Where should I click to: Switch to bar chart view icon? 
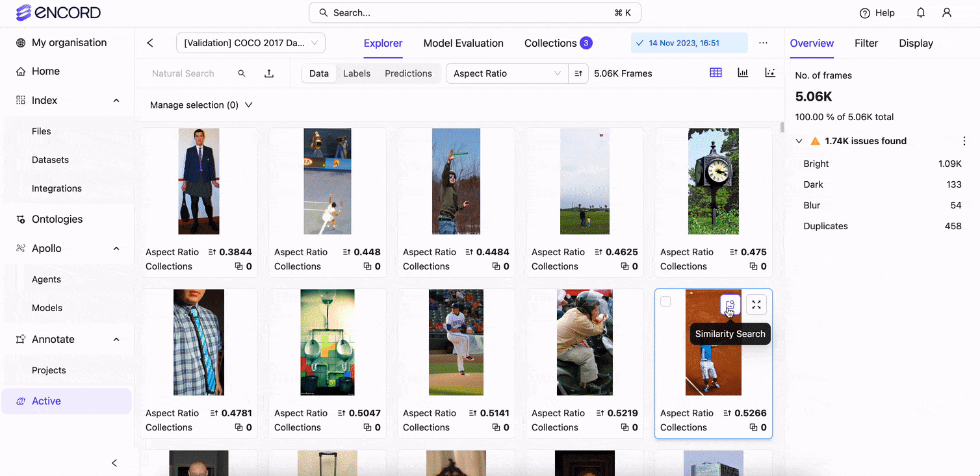point(743,73)
